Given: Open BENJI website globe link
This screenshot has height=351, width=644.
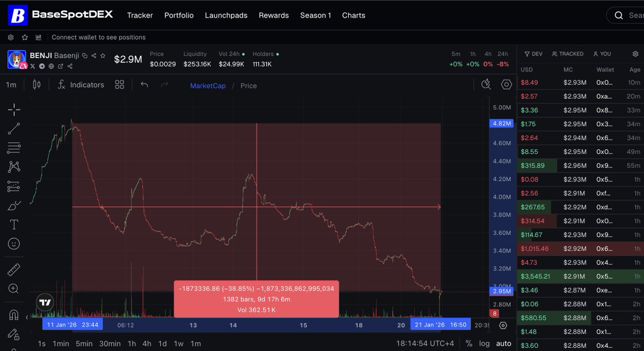Looking at the screenshot, I should point(51,66).
